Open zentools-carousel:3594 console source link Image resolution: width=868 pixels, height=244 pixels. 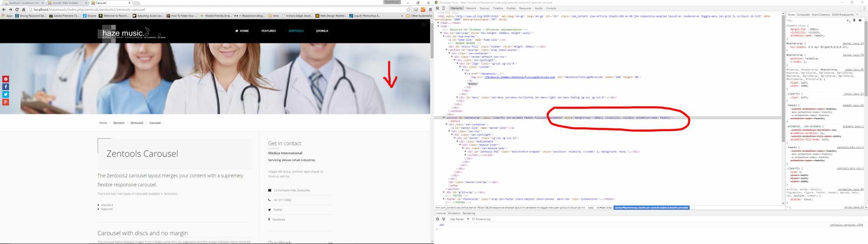tap(846, 225)
